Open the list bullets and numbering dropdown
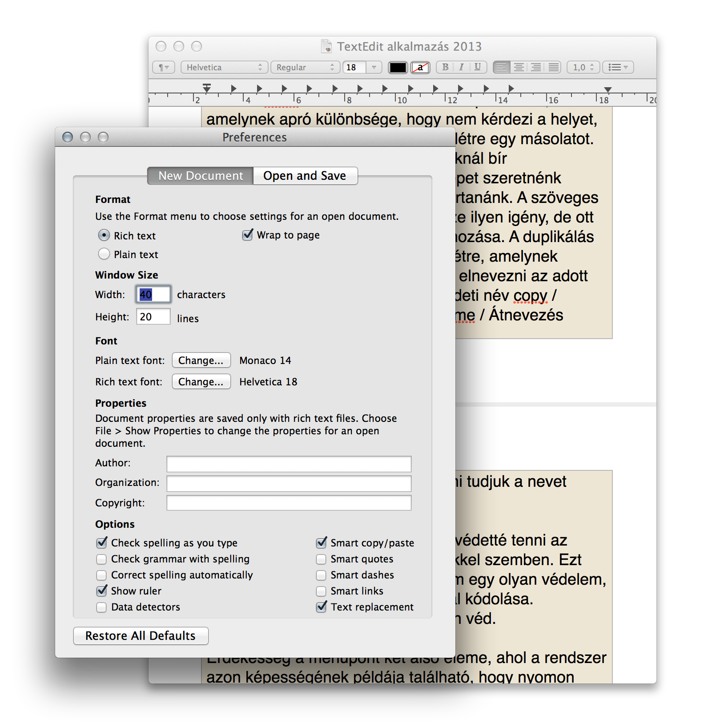Viewport: 708px width, 728px height. pyautogui.click(x=618, y=67)
